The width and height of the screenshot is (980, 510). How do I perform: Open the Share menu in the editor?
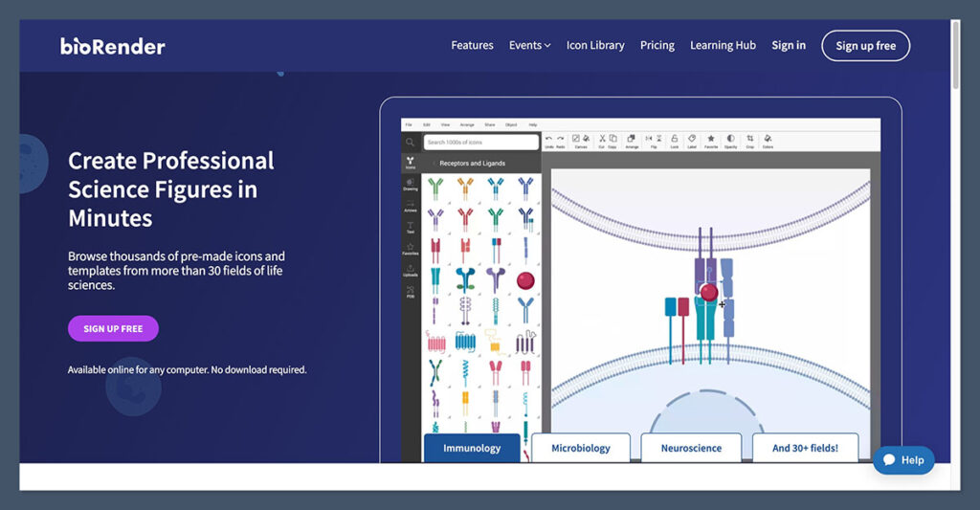click(x=490, y=125)
